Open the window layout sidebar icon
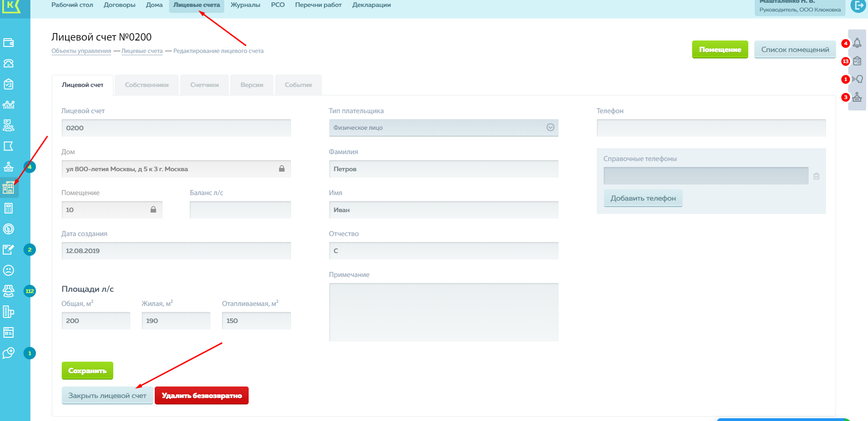The height and width of the screenshot is (421, 868). [9, 332]
